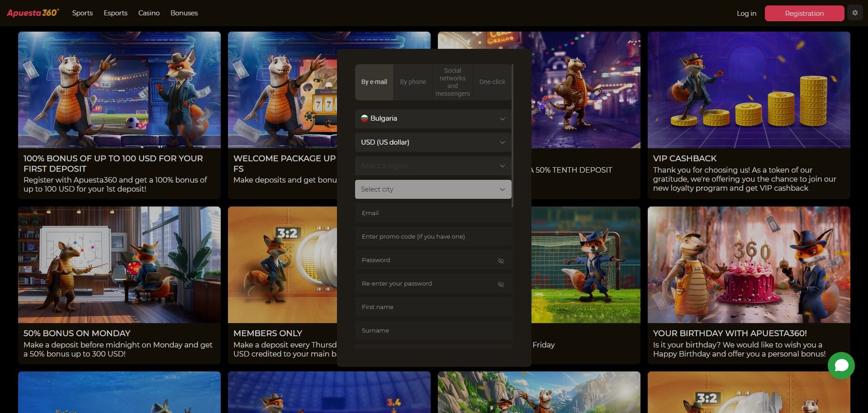868x413 pixels.
Task: Open the live chat bubble
Action: click(841, 366)
